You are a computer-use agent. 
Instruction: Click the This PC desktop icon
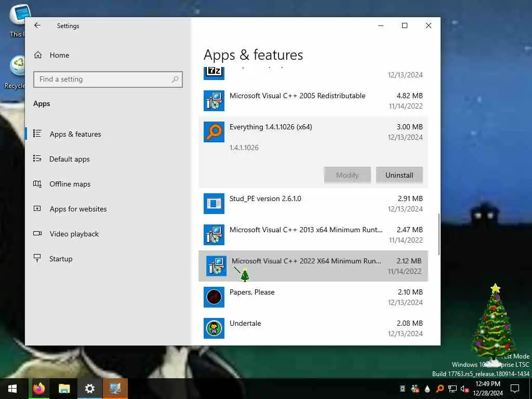click(x=18, y=20)
